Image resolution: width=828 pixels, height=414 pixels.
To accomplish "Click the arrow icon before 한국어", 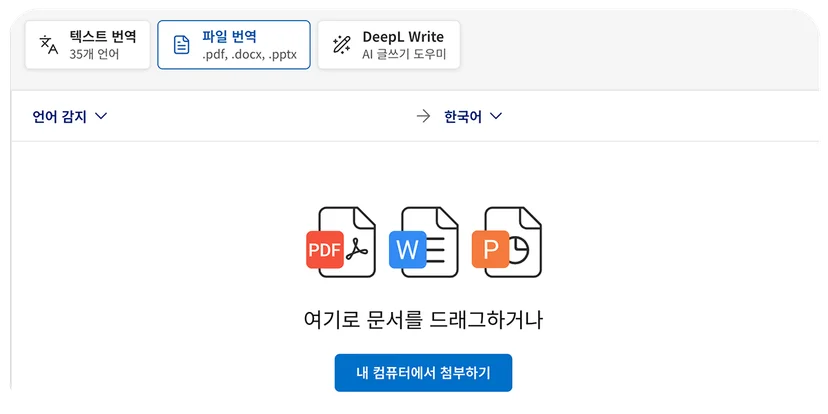I will (x=424, y=117).
